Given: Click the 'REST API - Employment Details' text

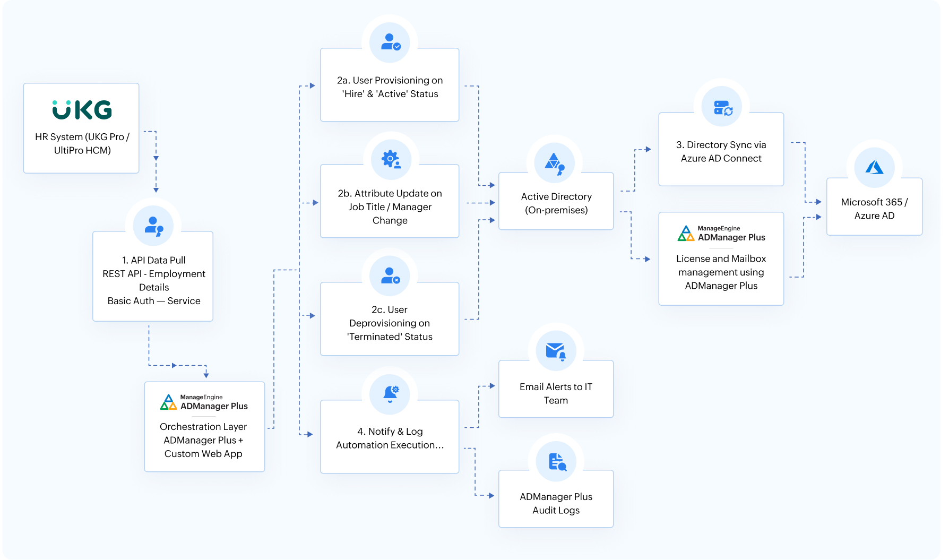Looking at the screenshot, I should point(154,280).
